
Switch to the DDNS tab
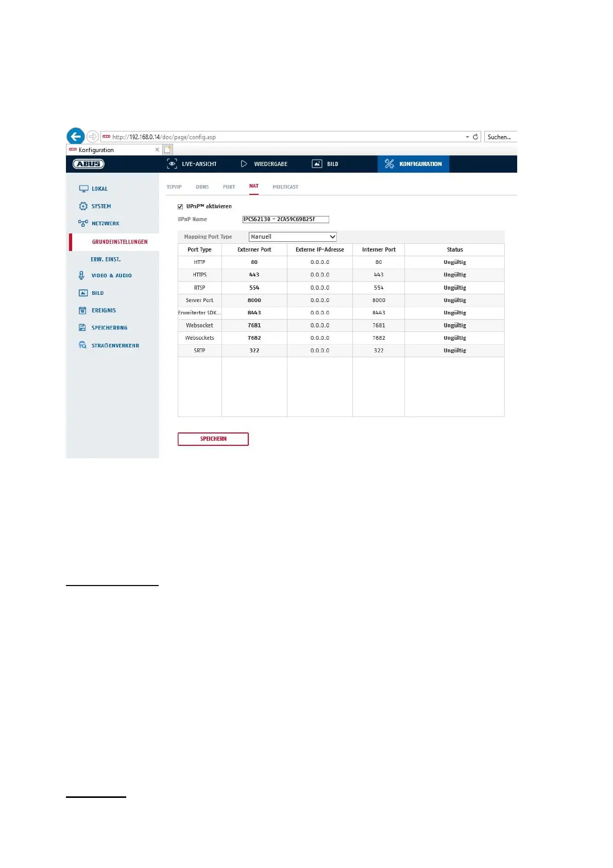click(x=202, y=187)
